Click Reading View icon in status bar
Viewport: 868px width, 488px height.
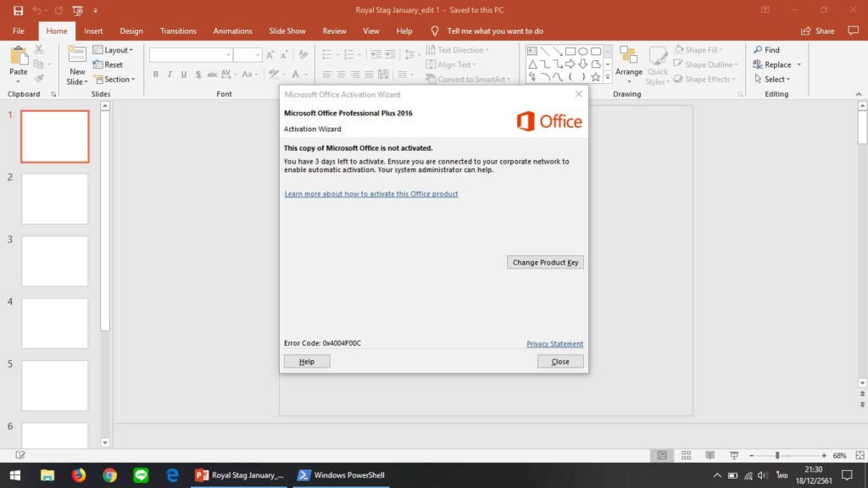(x=710, y=455)
